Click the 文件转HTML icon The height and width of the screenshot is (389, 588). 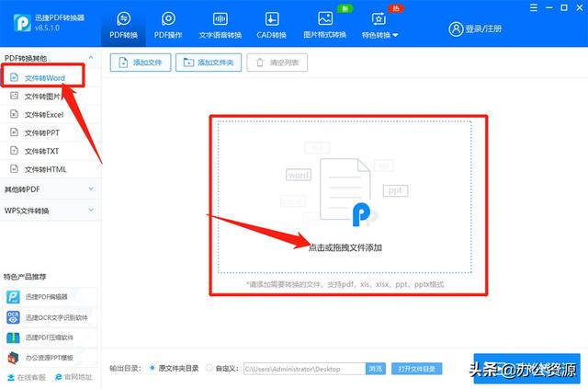pyautogui.click(x=14, y=169)
